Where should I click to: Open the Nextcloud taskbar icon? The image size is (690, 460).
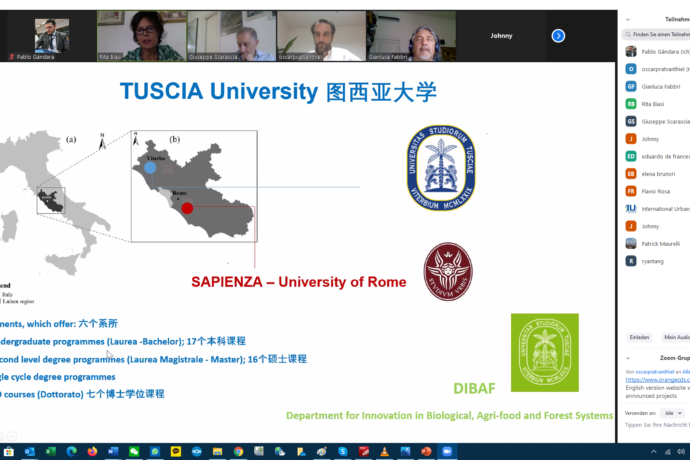pyautogui.click(x=197, y=452)
